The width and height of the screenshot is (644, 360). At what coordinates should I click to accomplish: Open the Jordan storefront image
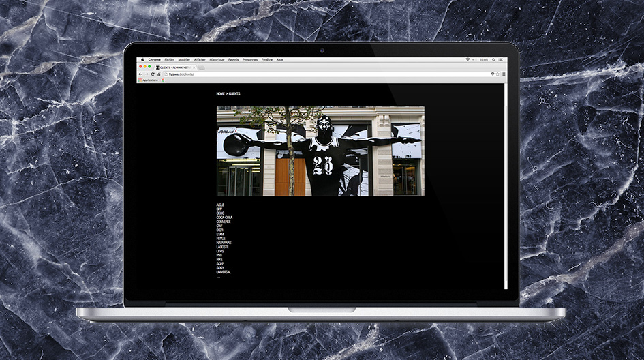point(320,151)
